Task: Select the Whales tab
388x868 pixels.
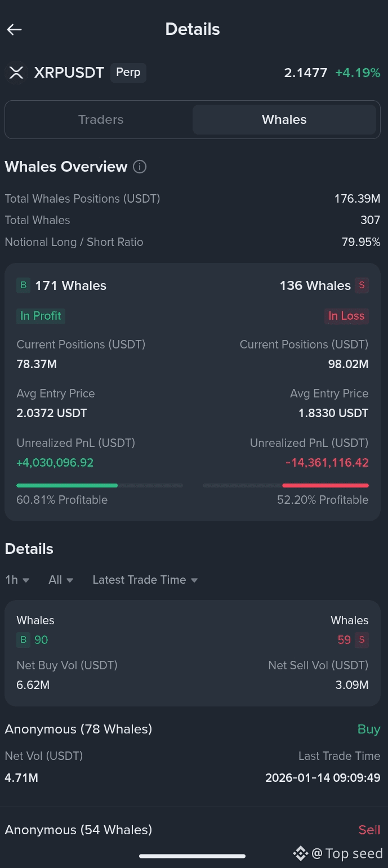Action: point(284,119)
